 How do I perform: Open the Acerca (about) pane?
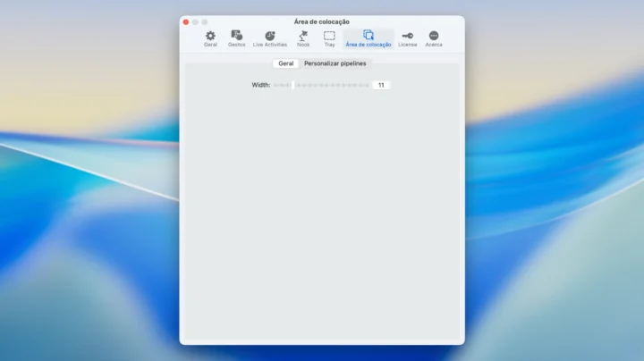[434, 38]
